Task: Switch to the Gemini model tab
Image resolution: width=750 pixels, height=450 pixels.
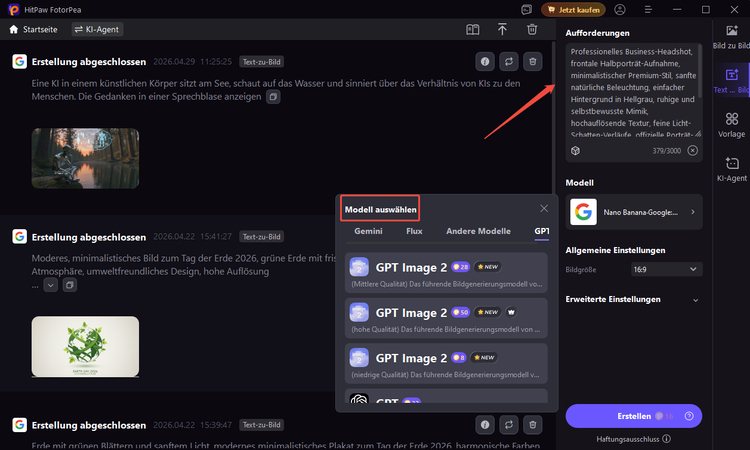Action: click(x=368, y=231)
